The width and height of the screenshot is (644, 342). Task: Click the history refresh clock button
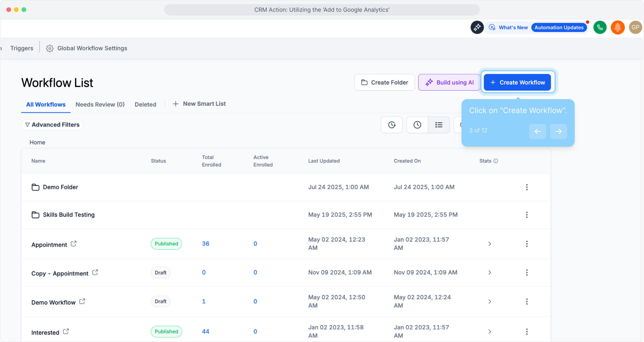pyautogui.click(x=392, y=125)
